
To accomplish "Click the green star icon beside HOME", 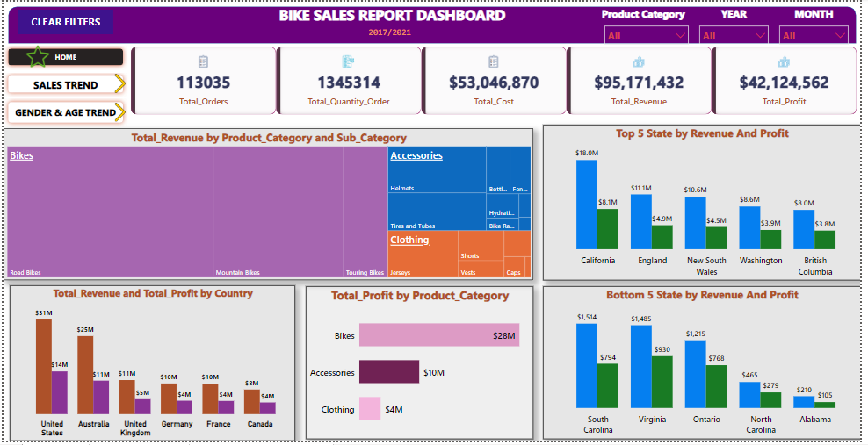I will pyautogui.click(x=38, y=58).
